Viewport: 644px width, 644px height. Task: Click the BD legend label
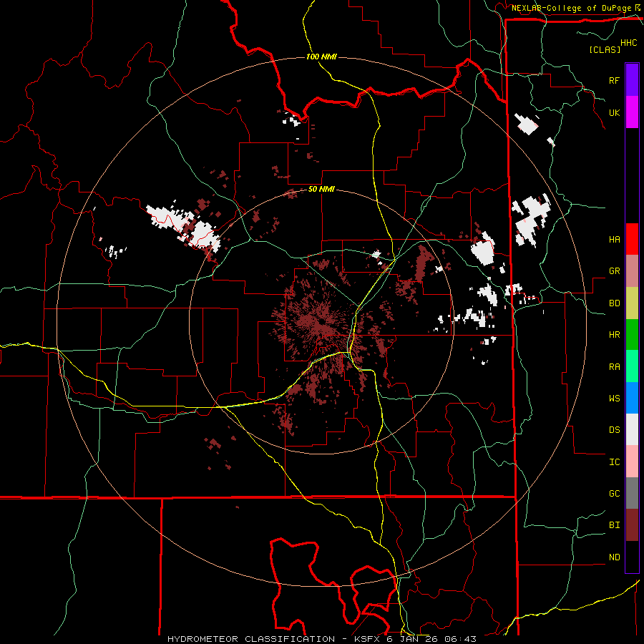(x=614, y=303)
